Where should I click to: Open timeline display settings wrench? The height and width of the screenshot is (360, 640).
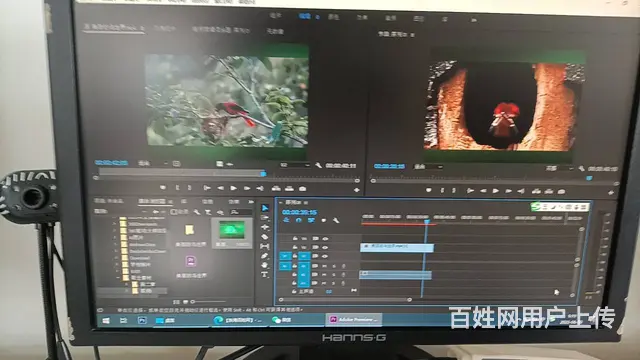[x=336, y=221]
